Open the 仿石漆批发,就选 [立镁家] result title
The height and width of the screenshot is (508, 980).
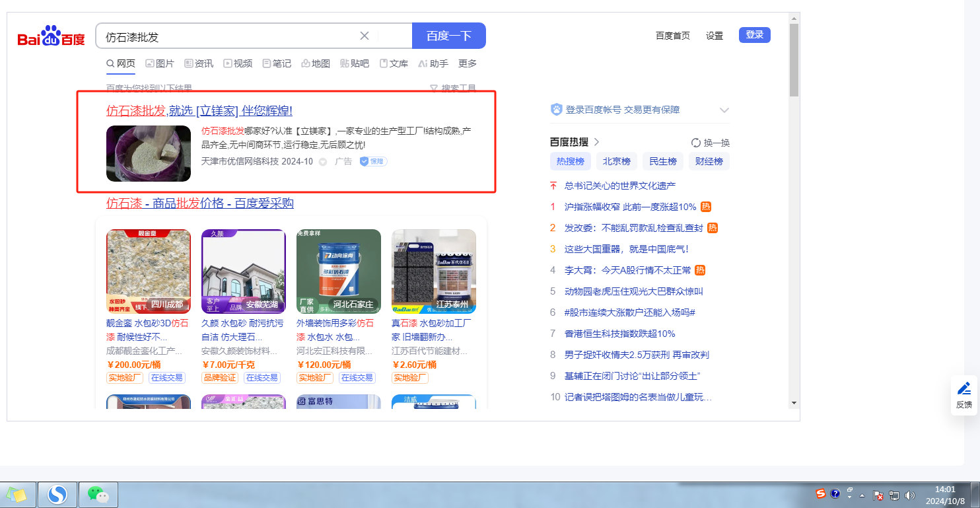[x=199, y=110]
